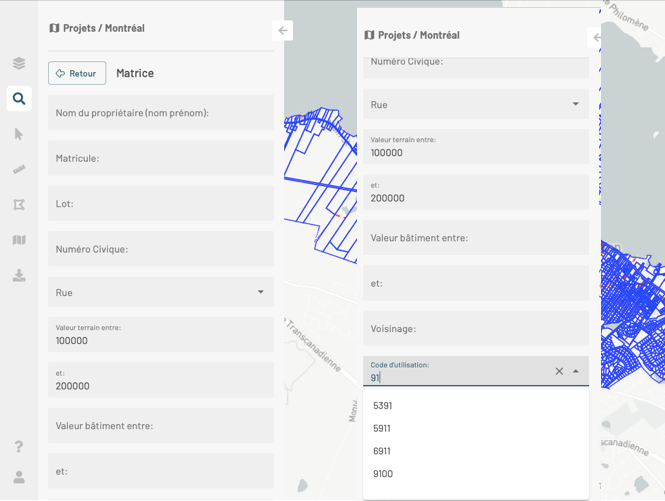Collapse the Code d'utilisation dropdown arrow
Viewport: 665px width, 501px height.
point(576,371)
